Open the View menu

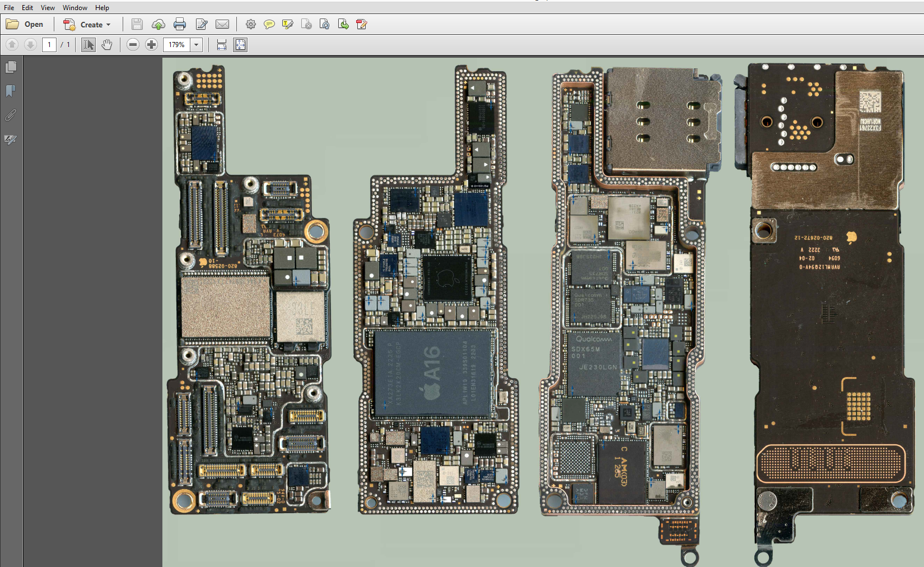48,7
